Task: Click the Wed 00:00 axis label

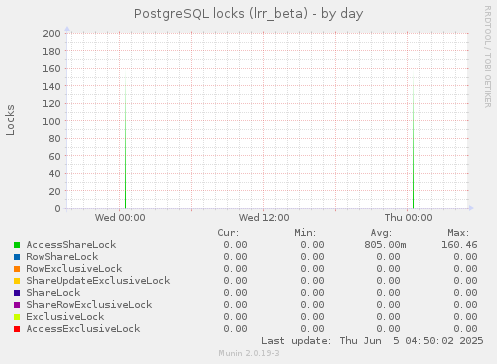Action: [x=120, y=218]
